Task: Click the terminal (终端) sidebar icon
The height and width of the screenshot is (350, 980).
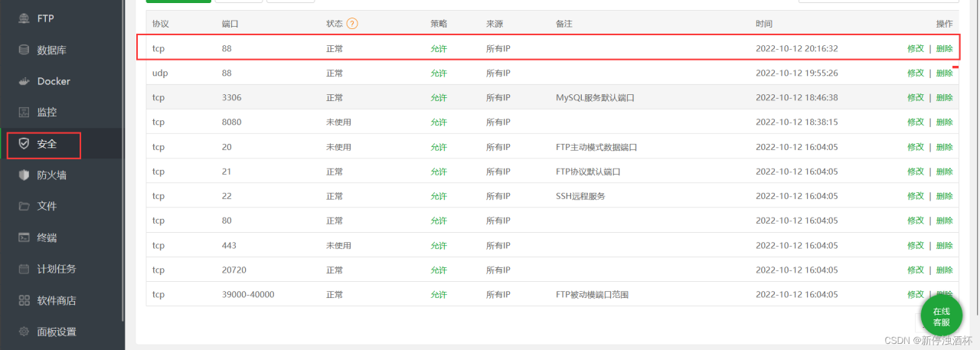Action: 24,237
